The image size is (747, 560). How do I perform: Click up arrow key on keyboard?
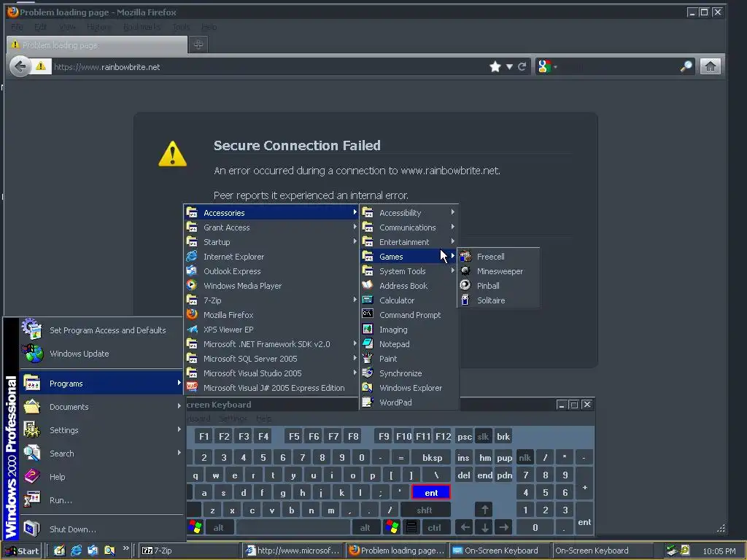click(484, 510)
